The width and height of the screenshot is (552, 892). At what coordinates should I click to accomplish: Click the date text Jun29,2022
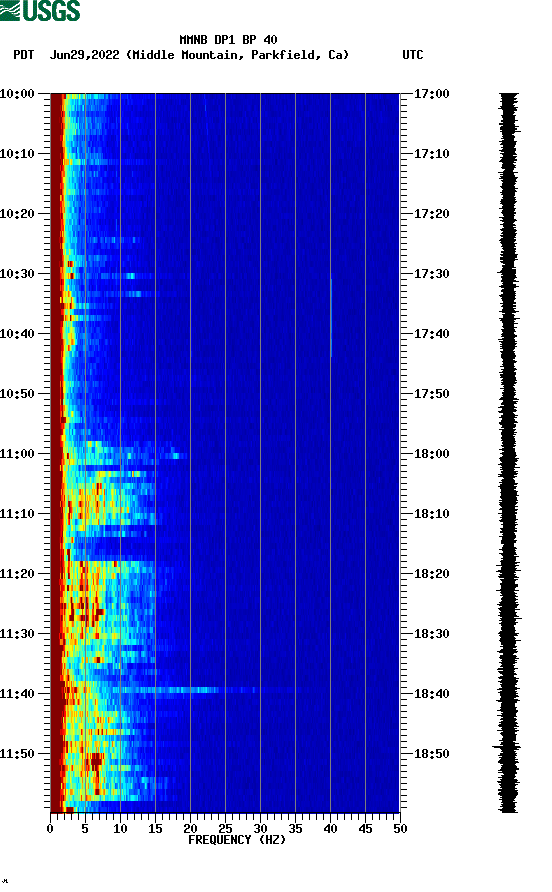click(85, 55)
